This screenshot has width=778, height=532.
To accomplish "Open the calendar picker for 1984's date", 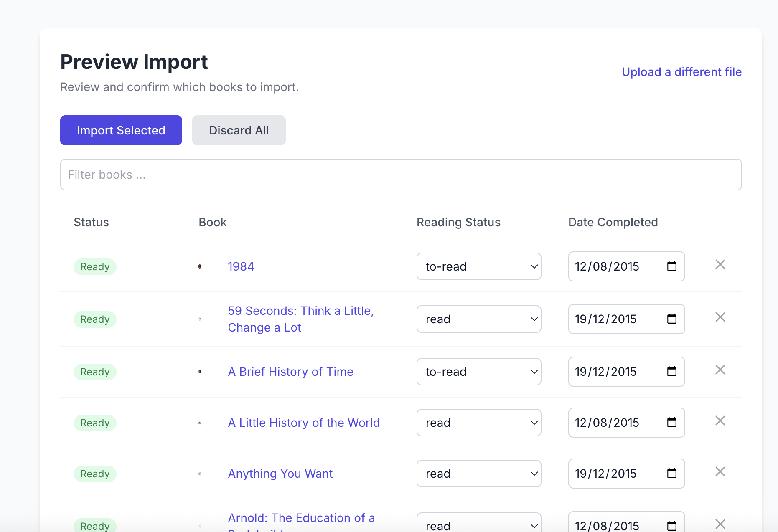I will click(671, 266).
